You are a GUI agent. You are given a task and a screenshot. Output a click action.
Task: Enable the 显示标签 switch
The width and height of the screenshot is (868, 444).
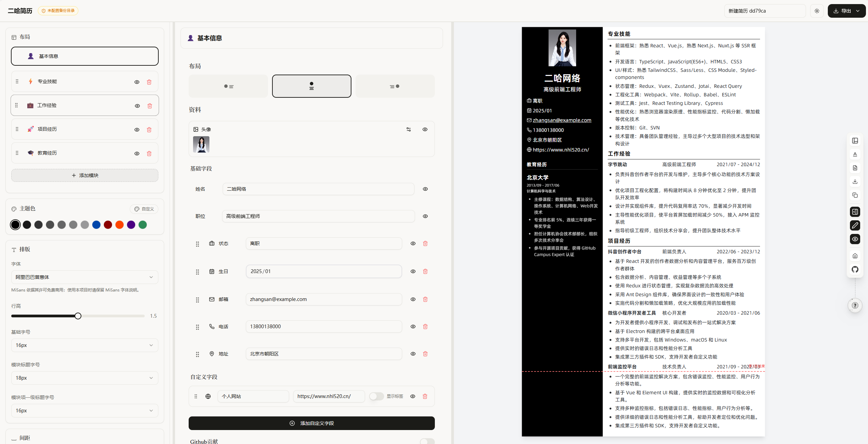376,396
